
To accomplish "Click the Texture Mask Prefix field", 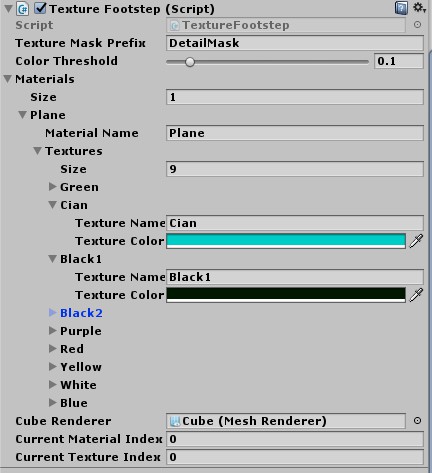I will point(295,43).
